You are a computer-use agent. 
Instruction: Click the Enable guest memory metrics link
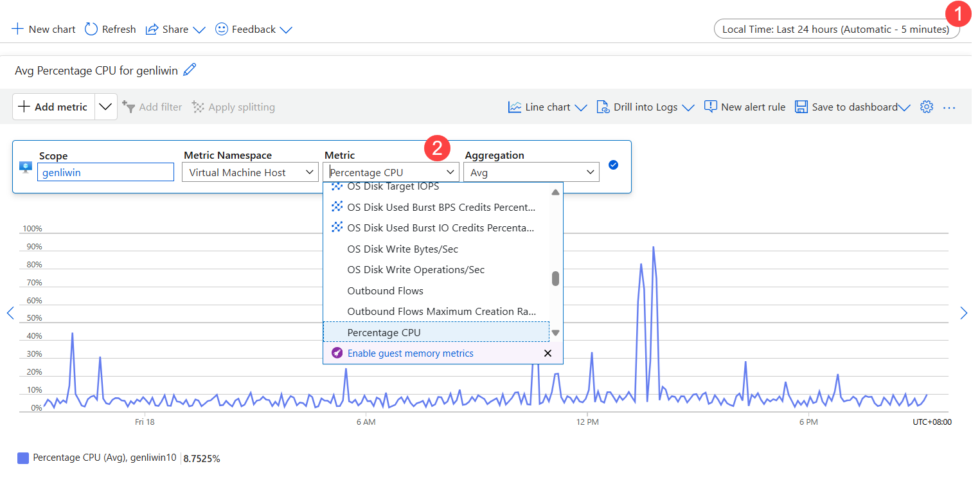click(410, 353)
